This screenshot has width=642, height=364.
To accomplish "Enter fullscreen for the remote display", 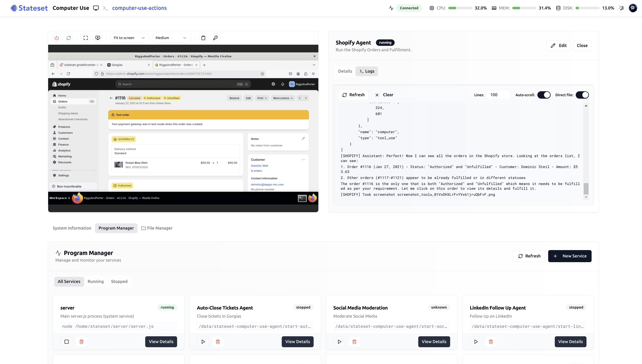I will pos(86,38).
